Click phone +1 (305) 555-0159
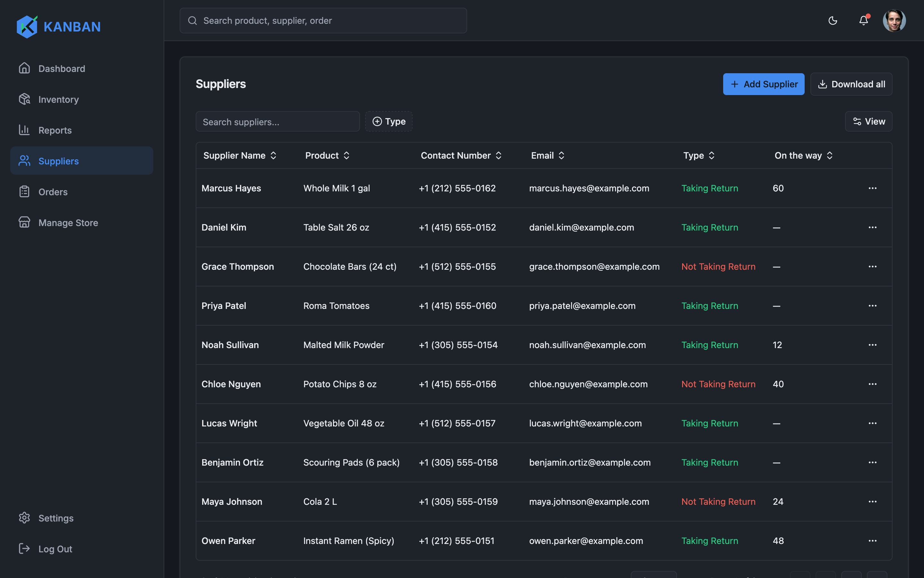The width and height of the screenshot is (924, 578). (458, 502)
